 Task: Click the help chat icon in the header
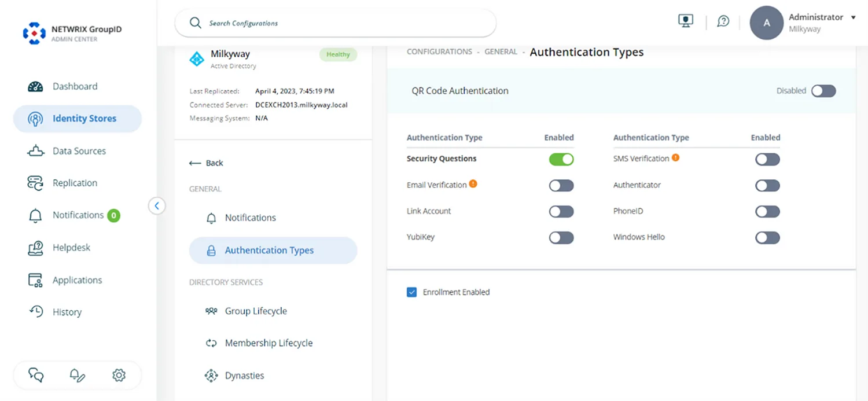[x=723, y=22]
